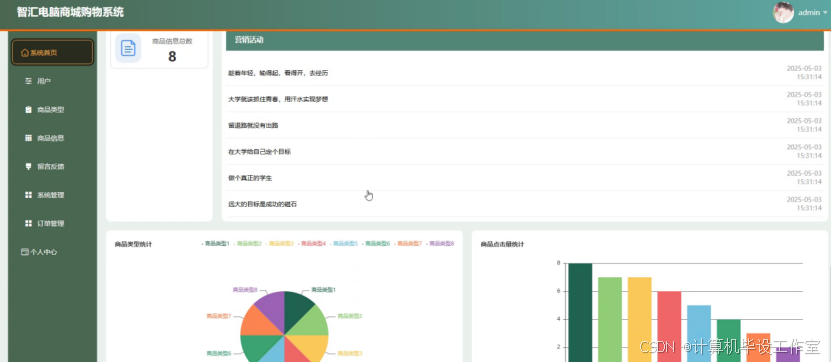This screenshot has width=832, height=363.
Task: Click the 商品类型统计 chart title
Action: point(133,245)
